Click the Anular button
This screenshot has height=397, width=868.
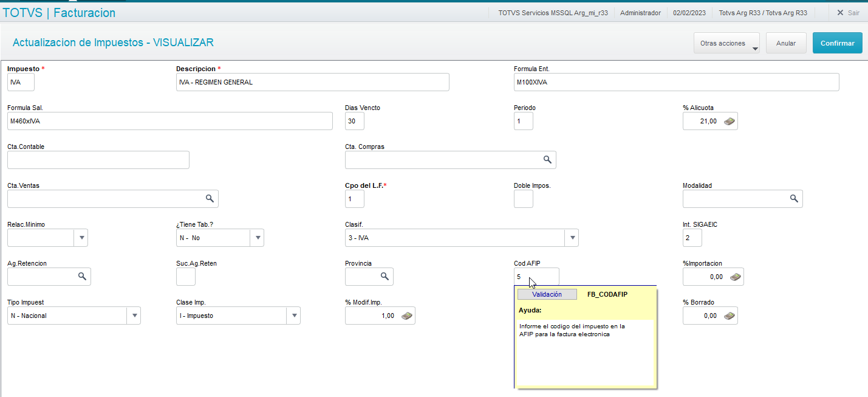[x=786, y=43]
